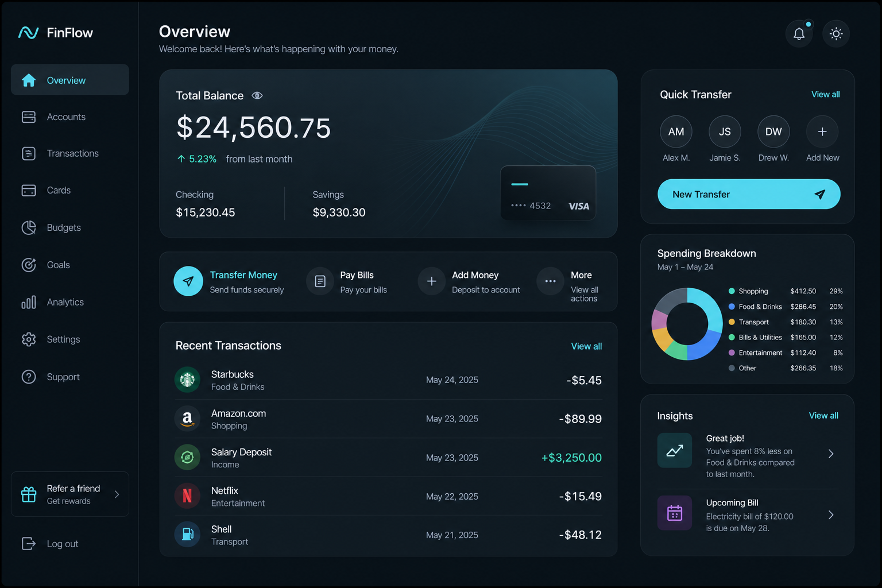Click the +$3,250.00 salary amount
The width and height of the screenshot is (882, 588).
[571, 458]
